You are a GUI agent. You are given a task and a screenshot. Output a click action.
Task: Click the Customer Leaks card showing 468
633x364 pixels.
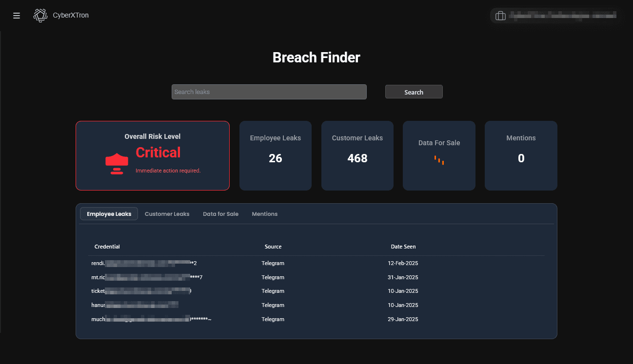(357, 155)
